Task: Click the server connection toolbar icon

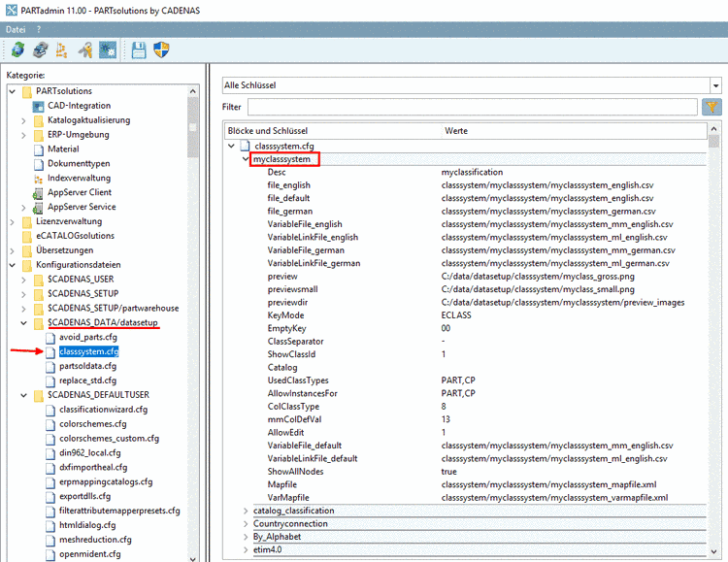Action: [x=41, y=50]
